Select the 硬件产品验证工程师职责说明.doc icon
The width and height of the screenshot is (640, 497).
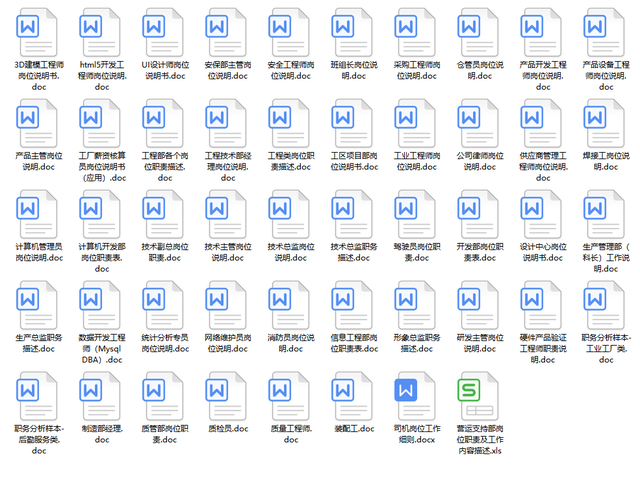540,305
